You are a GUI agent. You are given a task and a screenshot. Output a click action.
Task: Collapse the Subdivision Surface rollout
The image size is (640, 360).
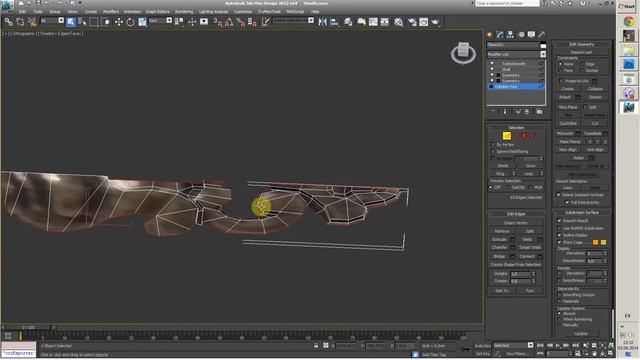tap(582, 213)
